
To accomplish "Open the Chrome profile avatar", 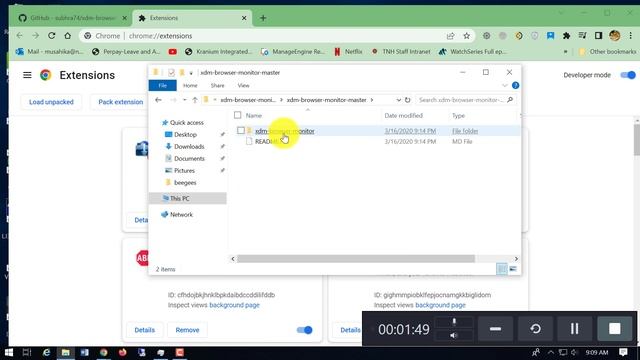I will point(614,36).
